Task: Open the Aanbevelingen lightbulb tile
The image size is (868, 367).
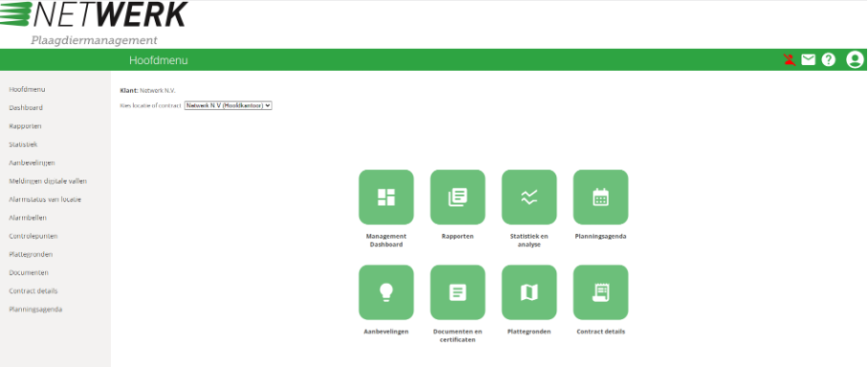Action: click(x=386, y=292)
